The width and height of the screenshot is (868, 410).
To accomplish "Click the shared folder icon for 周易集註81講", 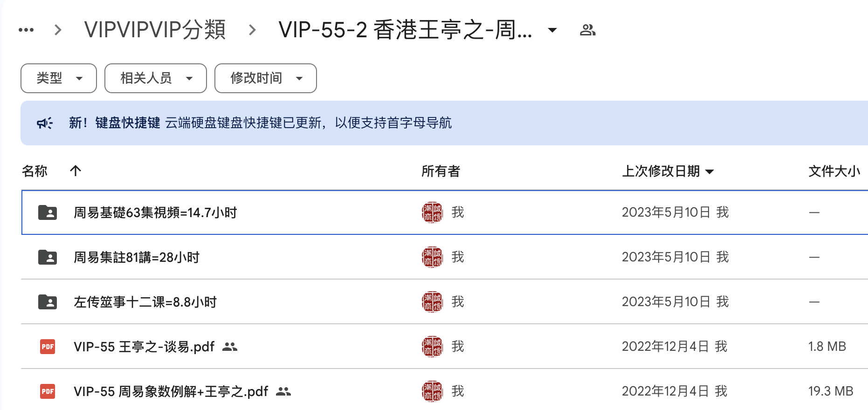I will [48, 257].
